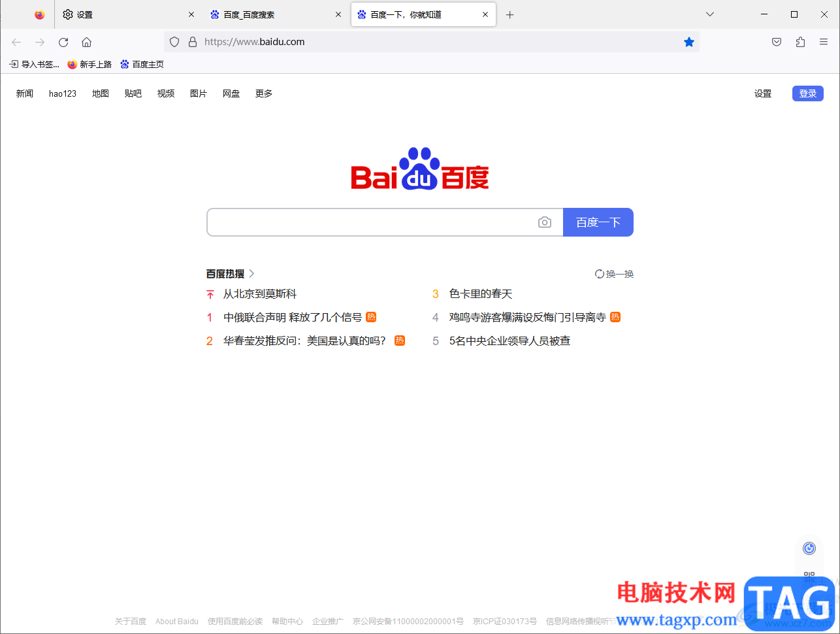The height and width of the screenshot is (634, 840).
Task: Close the 百度_百度搜索 tab
Action: click(338, 14)
